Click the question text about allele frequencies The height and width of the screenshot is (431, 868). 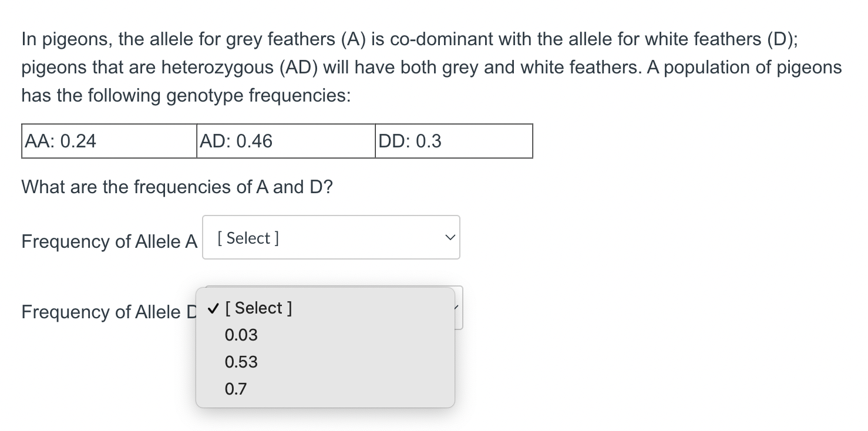(176, 187)
